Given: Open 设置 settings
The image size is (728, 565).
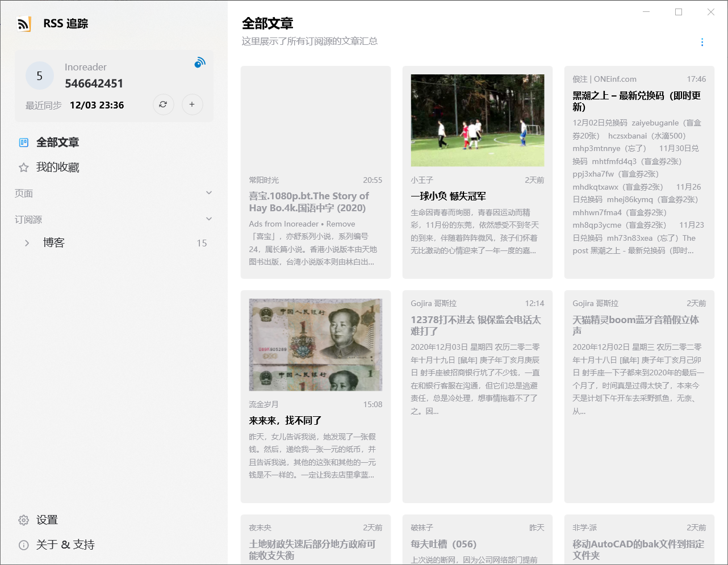Looking at the screenshot, I should [47, 520].
